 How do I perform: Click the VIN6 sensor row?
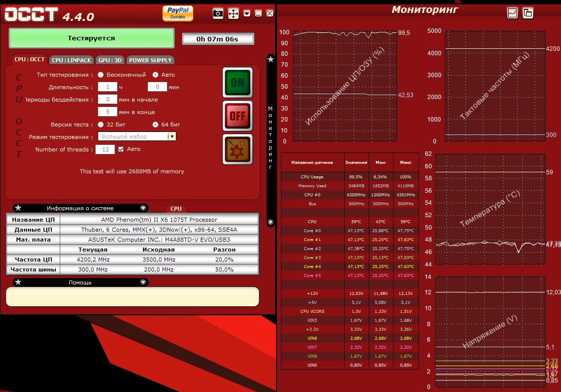(x=350, y=338)
